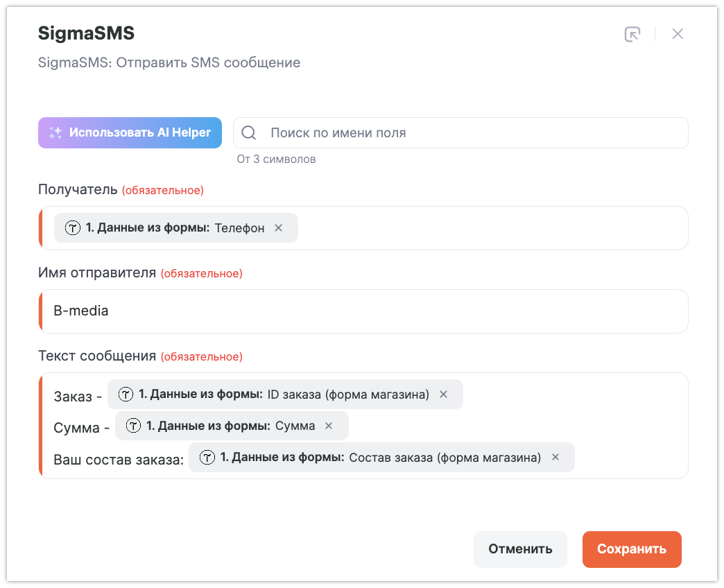Remove the Телефон tag from Получатель
This screenshot has width=724, height=588.
279,228
